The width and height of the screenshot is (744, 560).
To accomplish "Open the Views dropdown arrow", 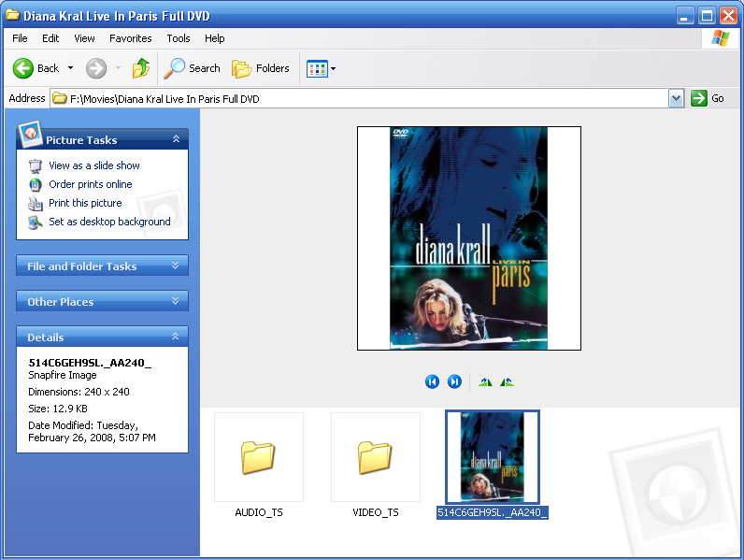I will click(333, 69).
